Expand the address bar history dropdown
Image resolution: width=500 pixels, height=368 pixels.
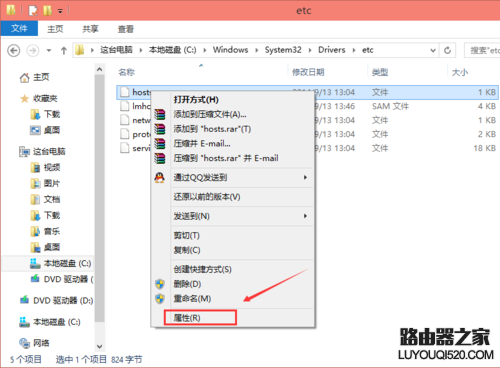[x=433, y=50]
